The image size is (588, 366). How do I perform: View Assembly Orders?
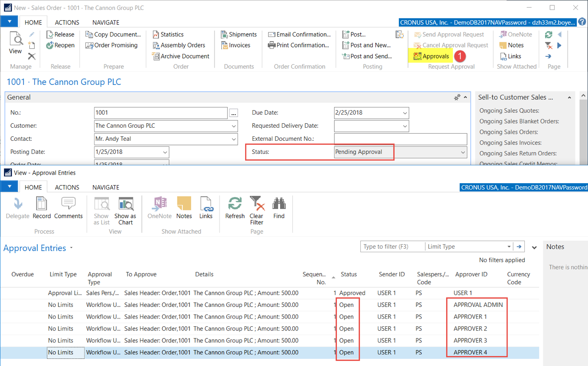click(x=180, y=45)
